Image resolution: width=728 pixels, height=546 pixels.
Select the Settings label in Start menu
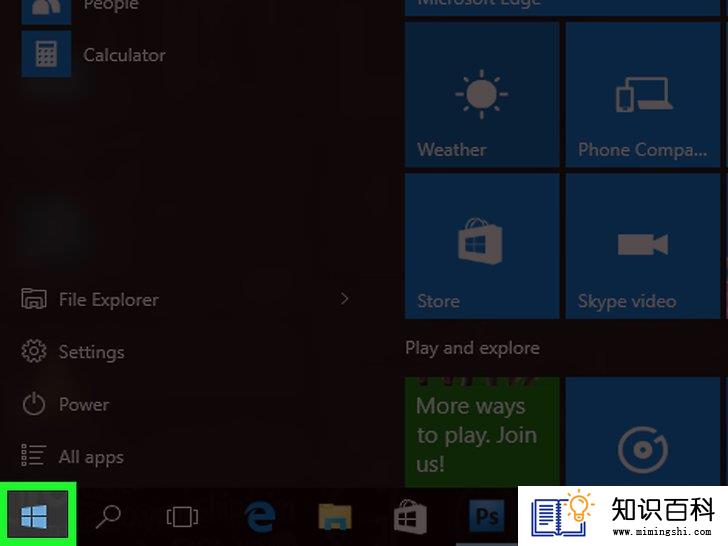pyautogui.click(x=91, y=352)
